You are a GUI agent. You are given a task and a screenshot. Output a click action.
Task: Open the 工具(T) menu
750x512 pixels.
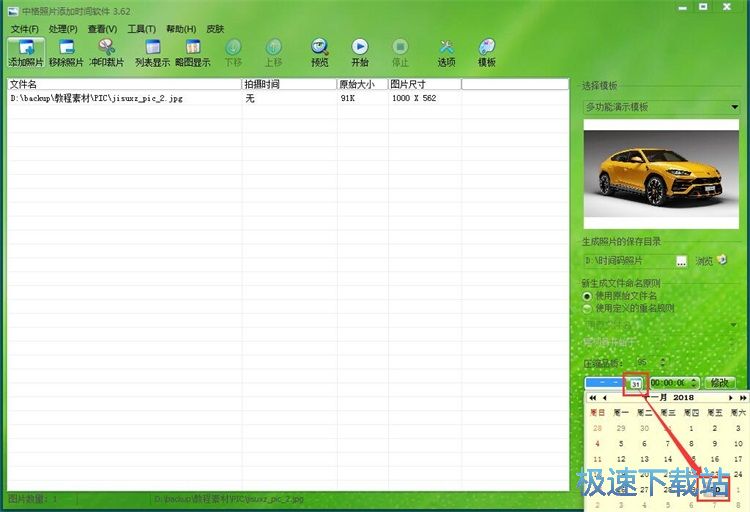pos(141,29)
